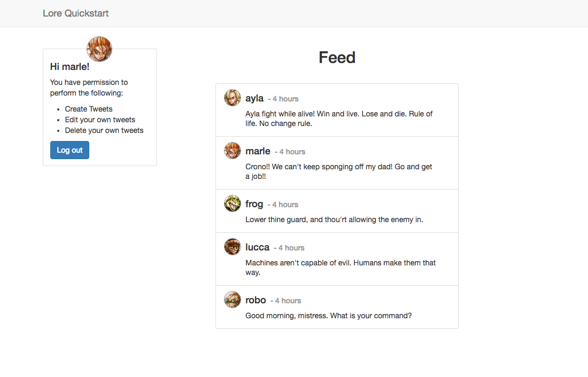
Task: Click ayla's avatar in the feed
Action: pyautogui.click(x=233, y=98)
